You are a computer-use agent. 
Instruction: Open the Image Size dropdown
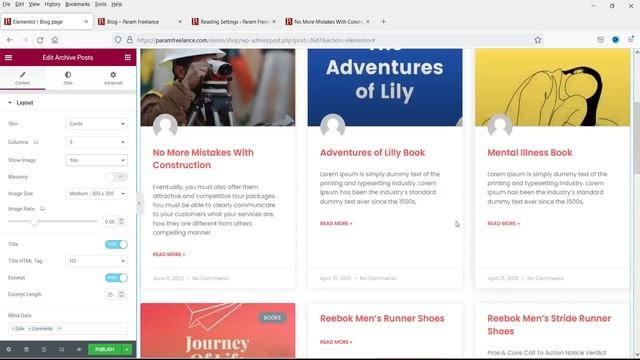click(96, 193)
